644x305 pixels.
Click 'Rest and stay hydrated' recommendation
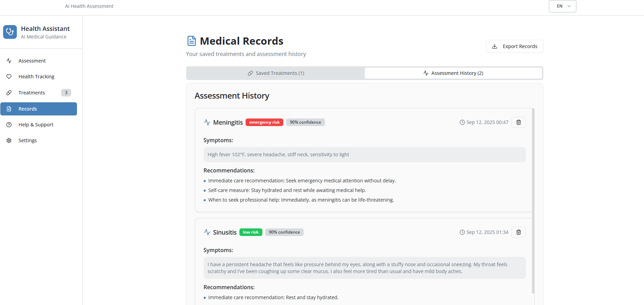[273, 297]
